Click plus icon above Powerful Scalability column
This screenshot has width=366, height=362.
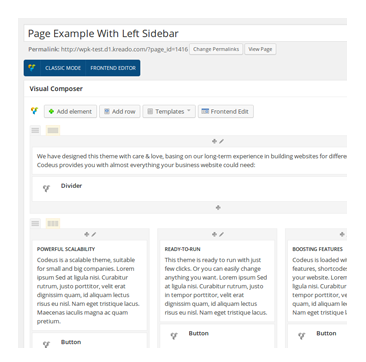click(87, 235)
